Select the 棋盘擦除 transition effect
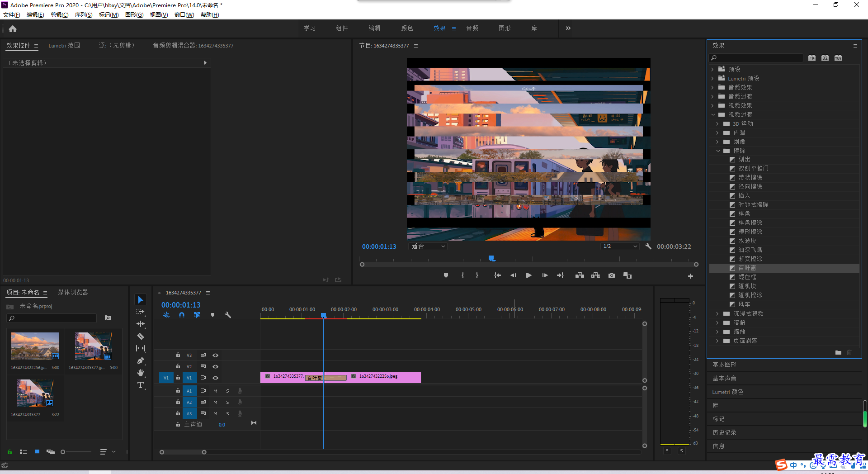Viewport: 868px width, 474px height. coord(750,223)
